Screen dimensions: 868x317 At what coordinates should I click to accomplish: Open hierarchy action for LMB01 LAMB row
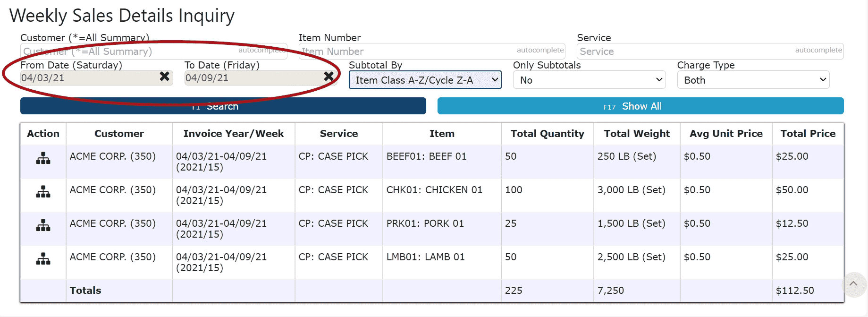point(43,259)
